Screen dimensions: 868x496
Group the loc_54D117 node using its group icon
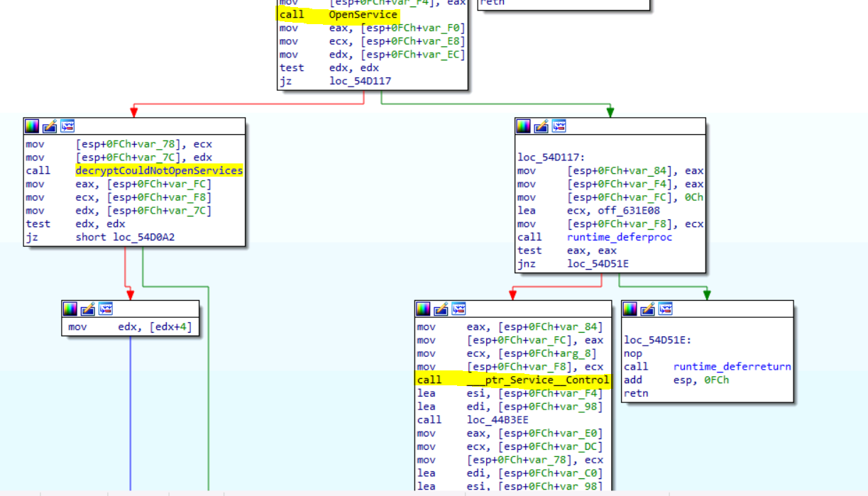click(559, 126)
